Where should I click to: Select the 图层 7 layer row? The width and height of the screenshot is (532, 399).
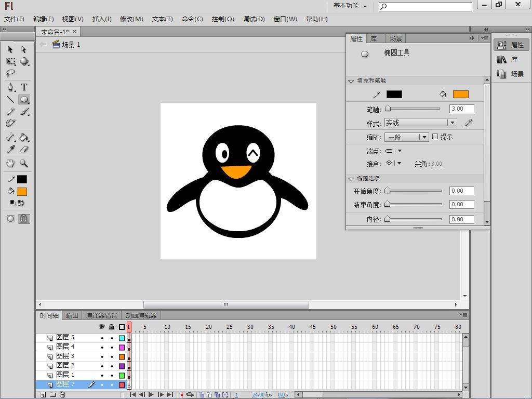pos(81,384)
